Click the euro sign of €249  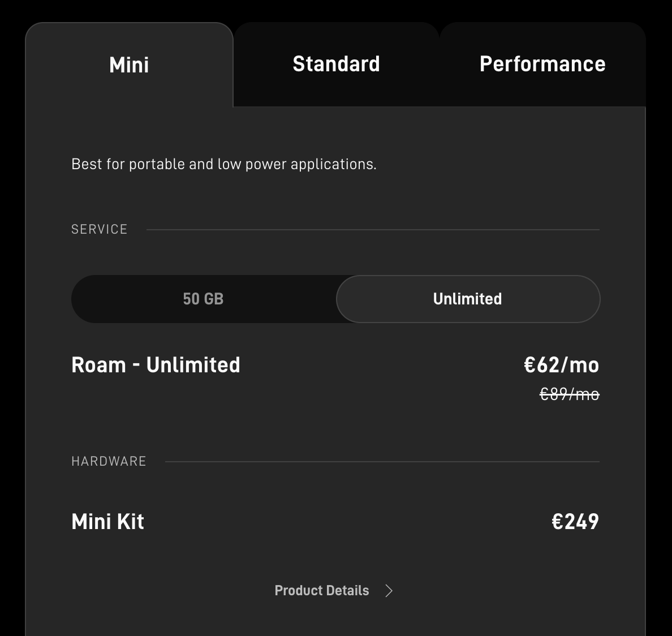tap(558, 522)
